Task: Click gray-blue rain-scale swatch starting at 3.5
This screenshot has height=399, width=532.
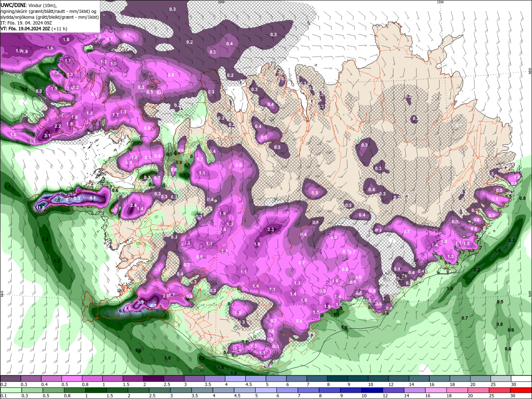Action: [x=202, y=390]
